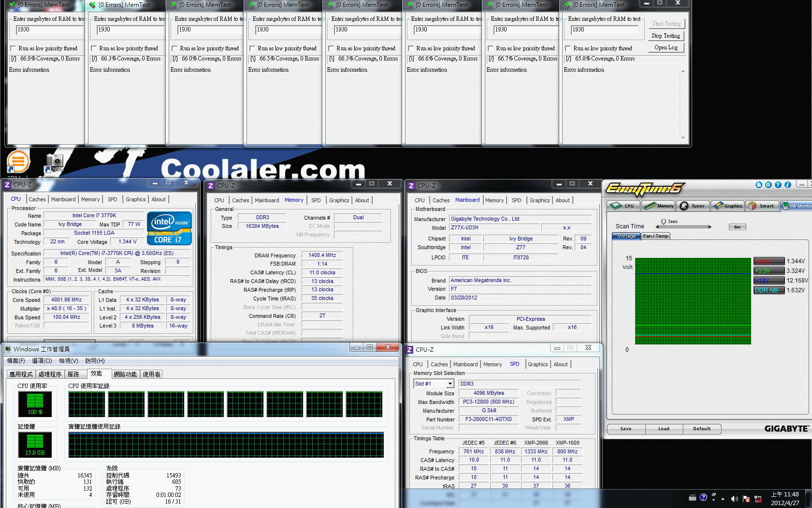Click the Show Desktop strip at taskbar end
Image resolution: width=812 pixels, height=508 pixels.
[x=809, y=498]
